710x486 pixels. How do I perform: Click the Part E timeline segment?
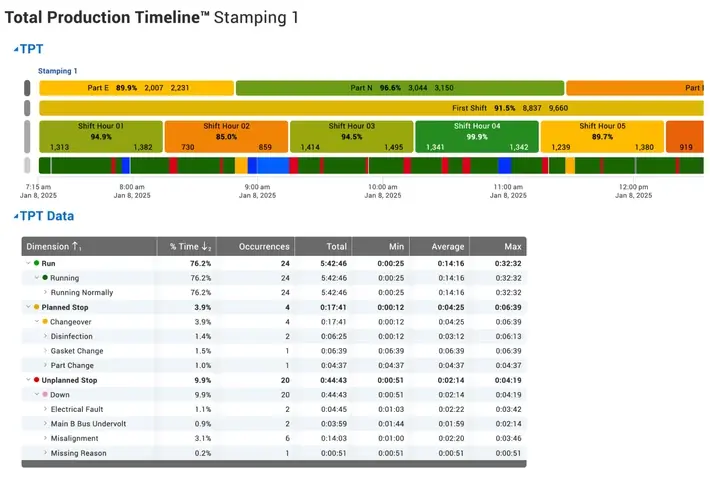point(137,88)
